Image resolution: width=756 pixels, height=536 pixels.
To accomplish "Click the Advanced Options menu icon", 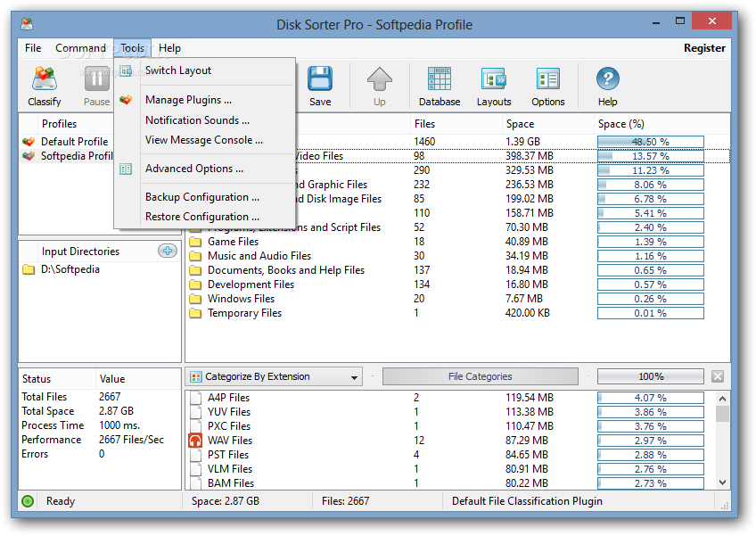I will tap(126, 169).
